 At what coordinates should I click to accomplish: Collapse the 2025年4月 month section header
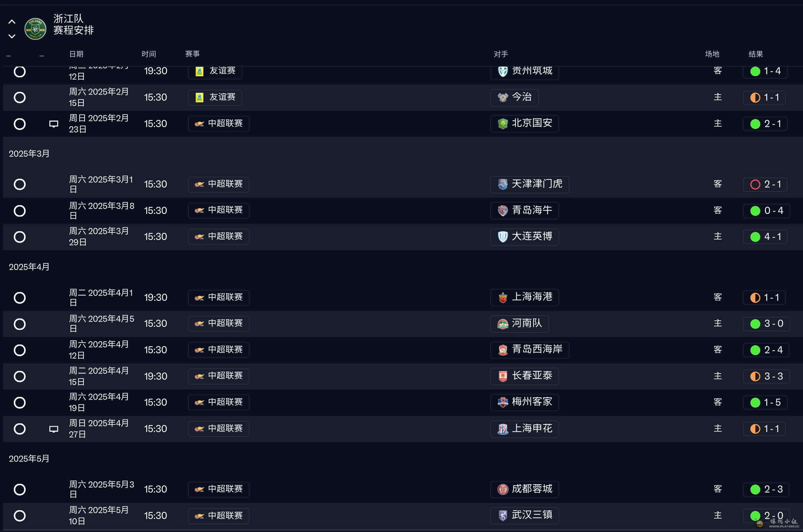coord(29,267)
